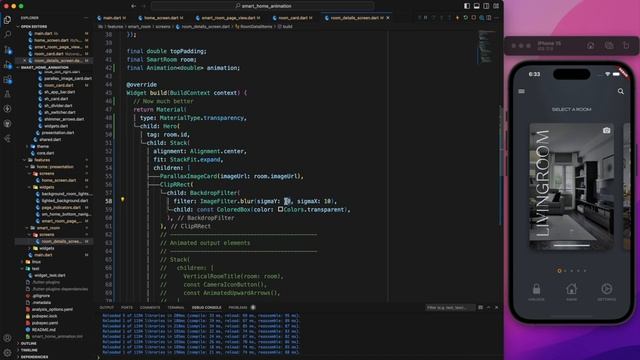The image size is (640, 360).
Task: Open the Ports panel tab
Action: coord(127,307)
